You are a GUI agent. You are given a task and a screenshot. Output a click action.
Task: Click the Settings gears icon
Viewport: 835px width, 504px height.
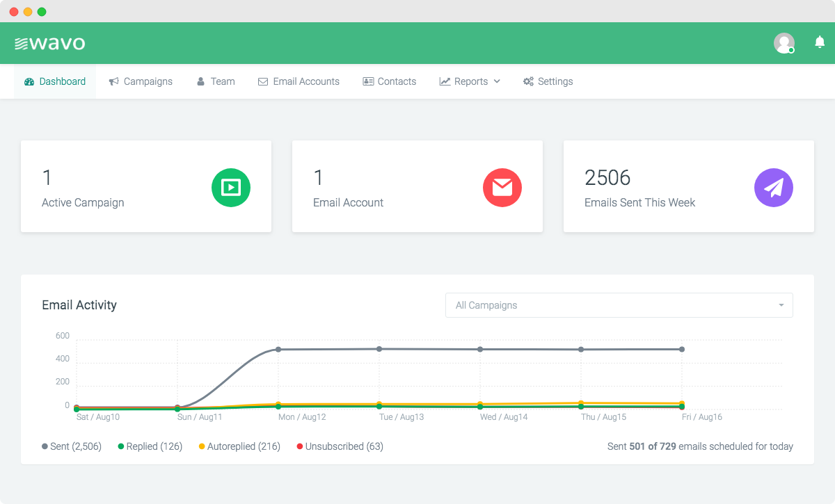(527, 81)
